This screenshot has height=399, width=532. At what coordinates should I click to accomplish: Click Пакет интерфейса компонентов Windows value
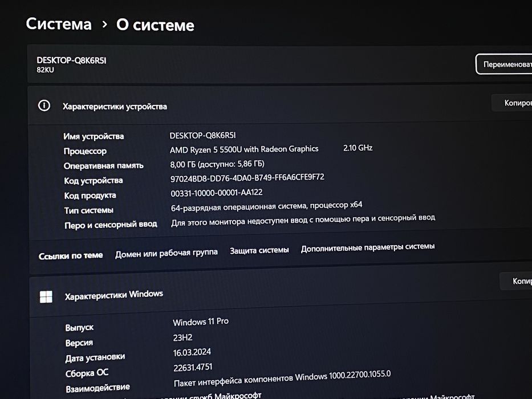click(282, 378)
